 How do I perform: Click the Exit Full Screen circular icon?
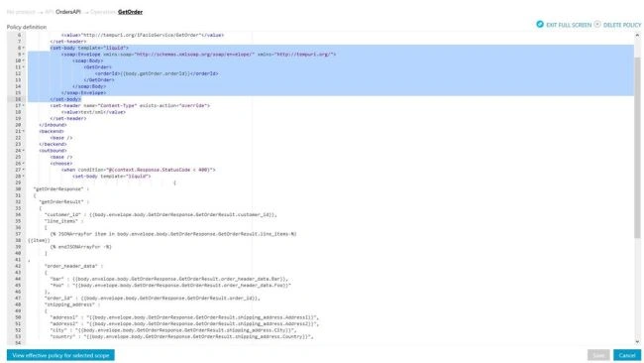pyautogui.click(x=540, y=24)
